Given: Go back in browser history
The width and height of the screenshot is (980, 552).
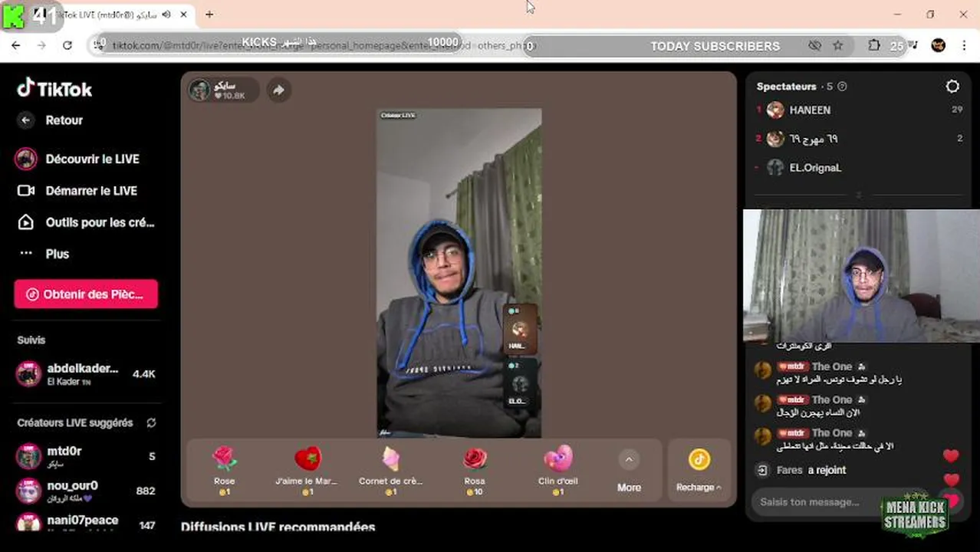Looking at the screenshot, I should coord(16,46).
